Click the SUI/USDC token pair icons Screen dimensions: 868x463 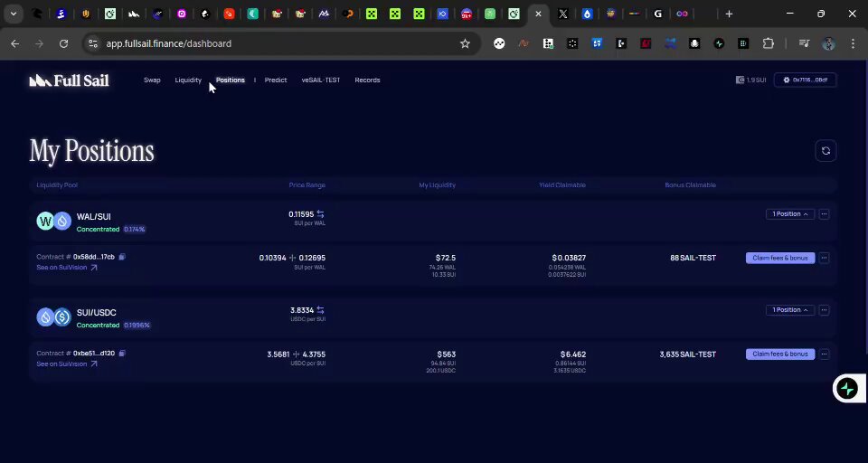click(x=53, y=317)
